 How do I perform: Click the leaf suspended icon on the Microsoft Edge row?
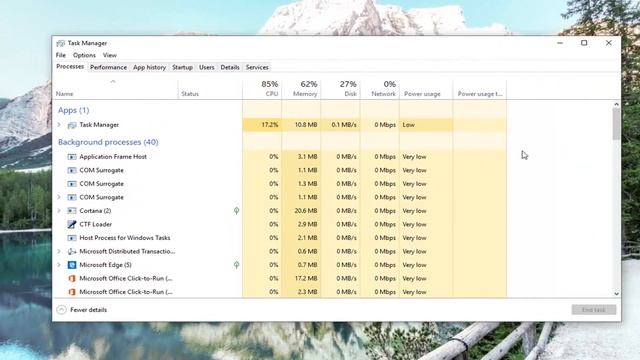[236, 265]
